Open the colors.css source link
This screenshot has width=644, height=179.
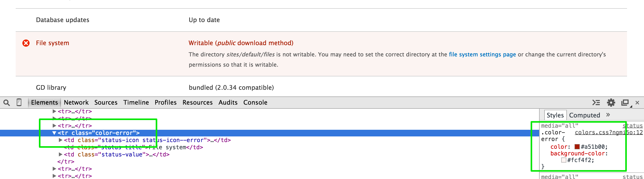pos(608,132)
